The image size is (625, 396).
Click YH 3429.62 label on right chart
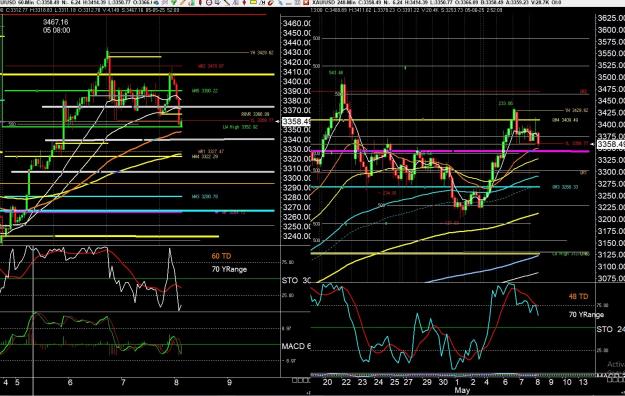point(576,110)
